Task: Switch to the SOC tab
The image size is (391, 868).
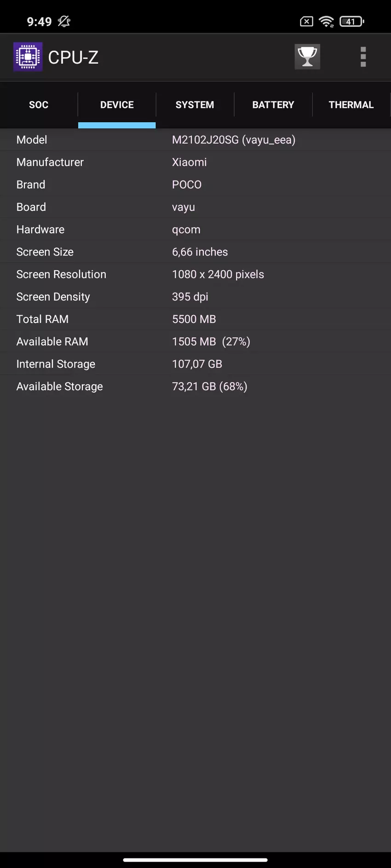Action: click(39, 105)
